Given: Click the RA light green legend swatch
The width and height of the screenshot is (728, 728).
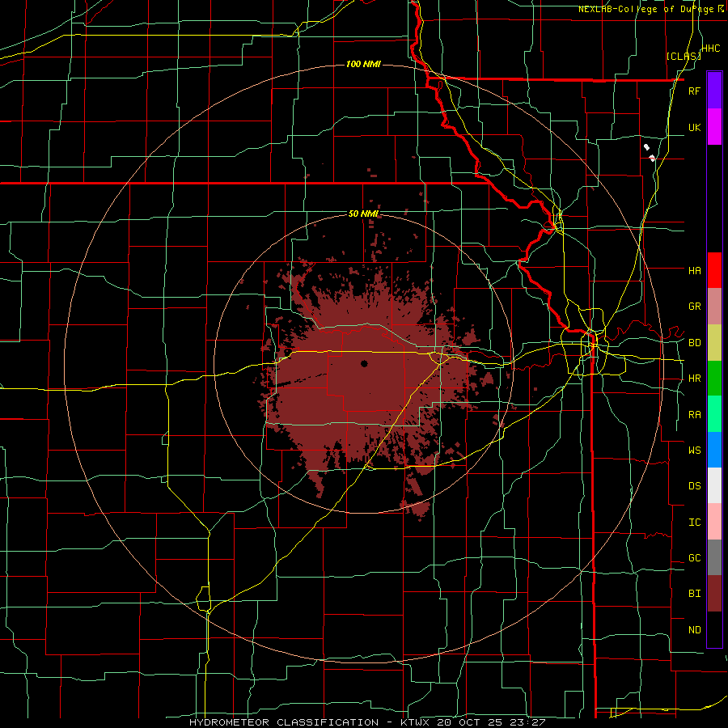Looking at the screenshot, I should pos(714,414).
